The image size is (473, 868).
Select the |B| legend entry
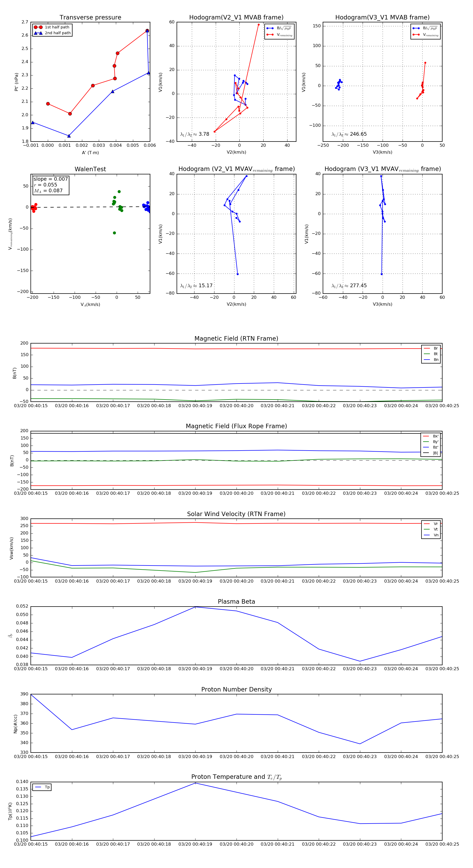pos(431,453)
